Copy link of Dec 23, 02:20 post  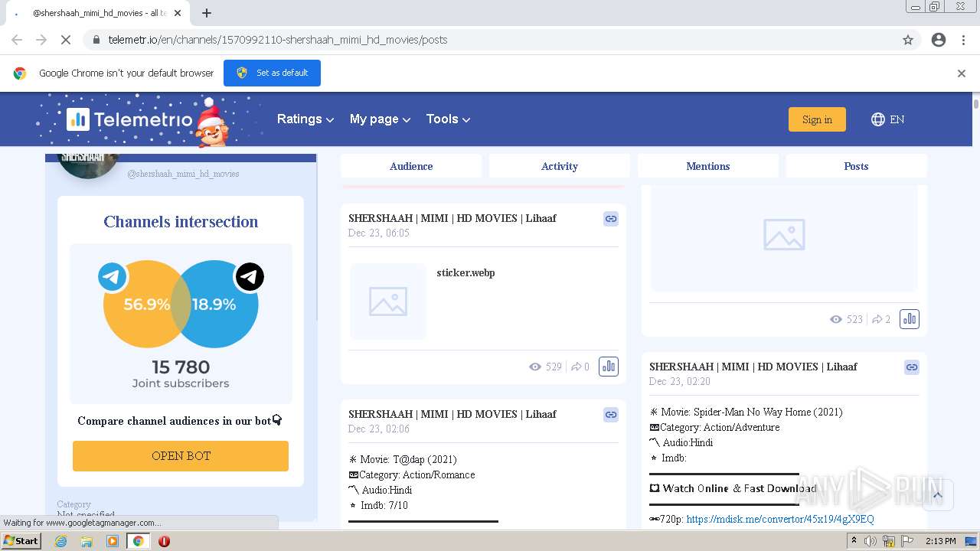[911, 367]
